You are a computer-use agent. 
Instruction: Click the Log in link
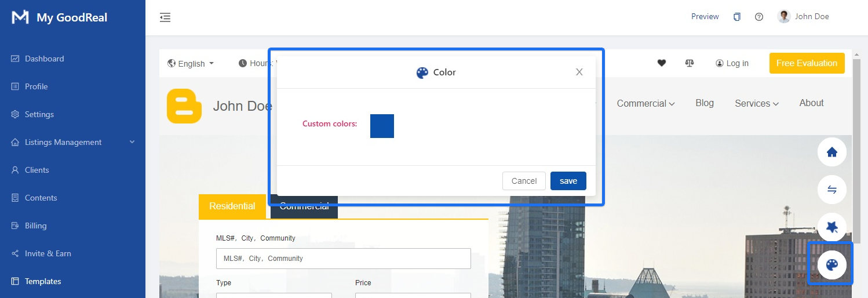pos(732,63)
